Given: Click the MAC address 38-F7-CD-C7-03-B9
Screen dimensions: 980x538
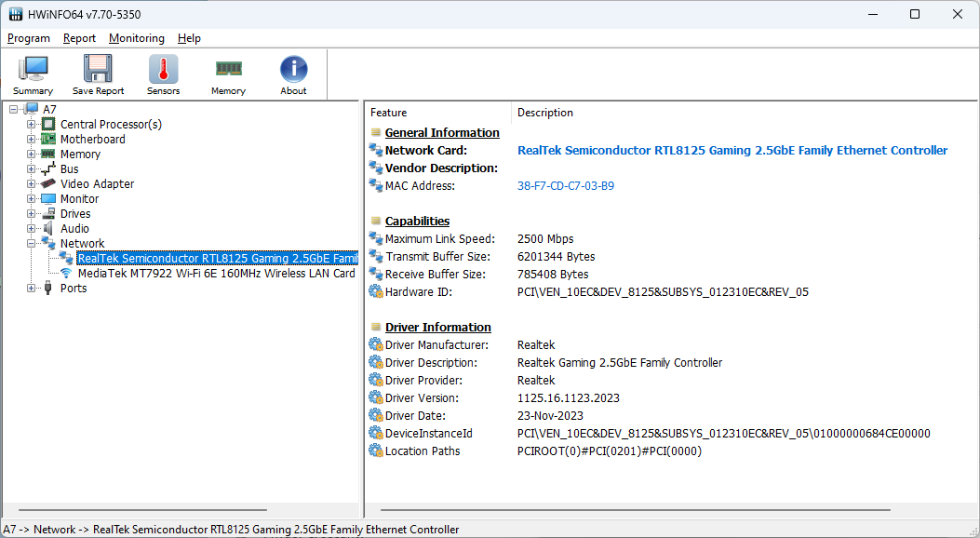Looking at the screenshot, I should click(566, 185).
